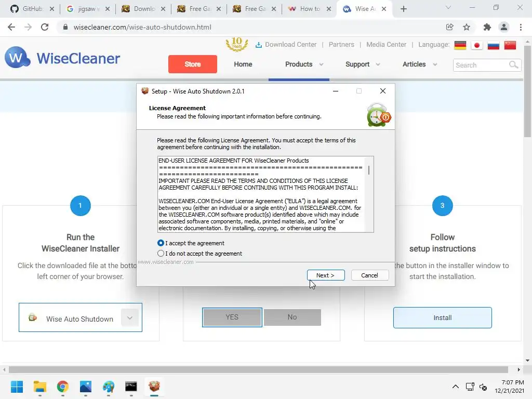Screen dimensions: 532x399
Task: Select I accept the agreement
Action: (x=191, y=243)
